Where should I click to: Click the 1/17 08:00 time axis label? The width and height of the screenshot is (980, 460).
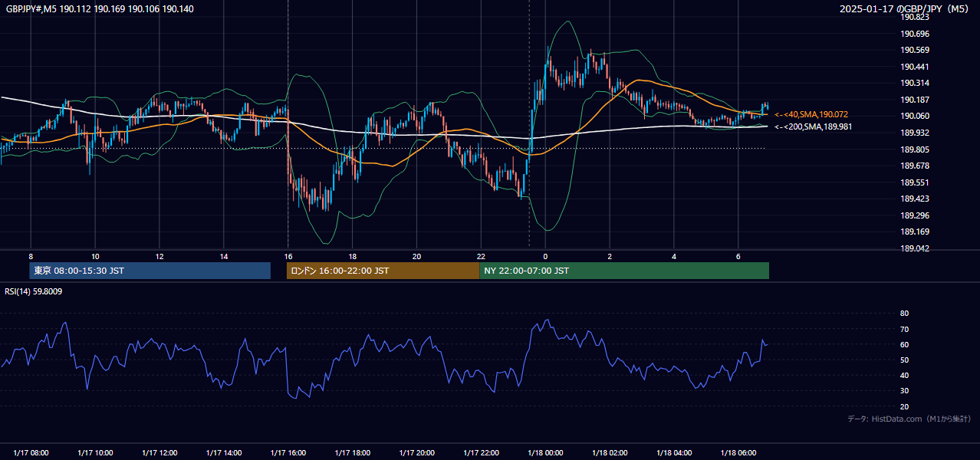(31, 453)
